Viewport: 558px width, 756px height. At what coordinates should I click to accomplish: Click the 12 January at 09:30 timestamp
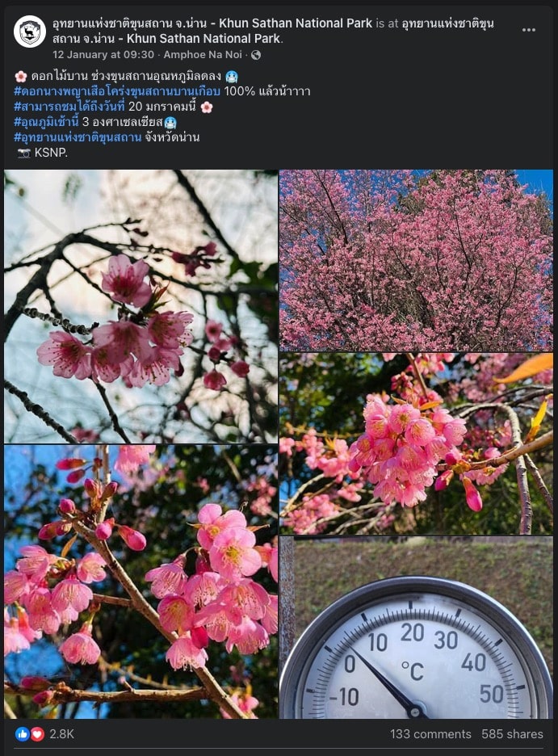click(103, 54)
